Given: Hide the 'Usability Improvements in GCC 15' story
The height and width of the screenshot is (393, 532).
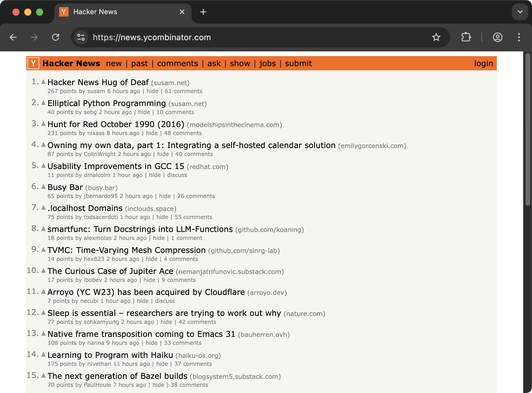Looking at the screenshot, I should 155,175.
